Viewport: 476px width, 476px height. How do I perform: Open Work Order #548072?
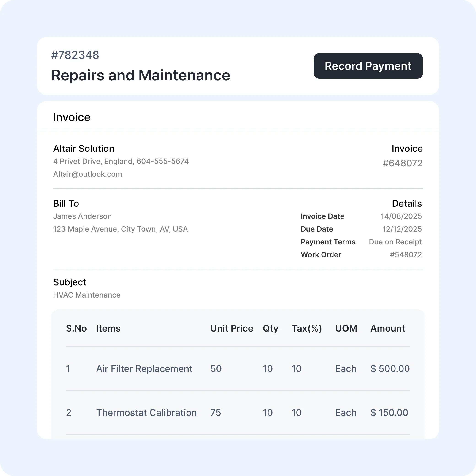(406, 254)
